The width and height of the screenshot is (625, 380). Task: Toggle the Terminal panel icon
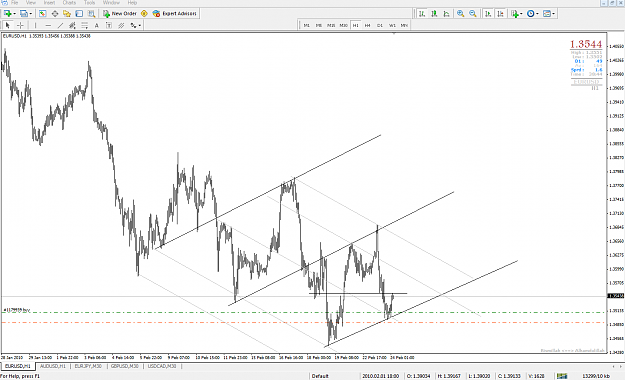[x=79, y=14]
